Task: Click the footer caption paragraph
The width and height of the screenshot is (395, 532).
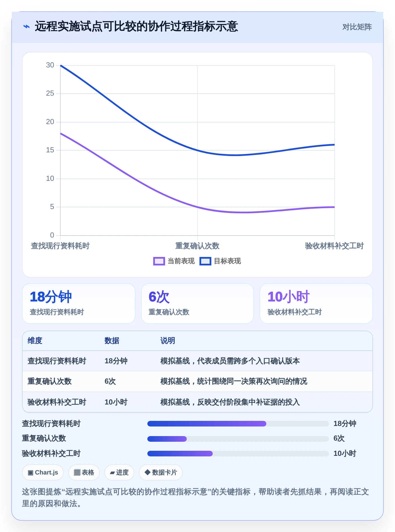Action: [x=195, y=498]
